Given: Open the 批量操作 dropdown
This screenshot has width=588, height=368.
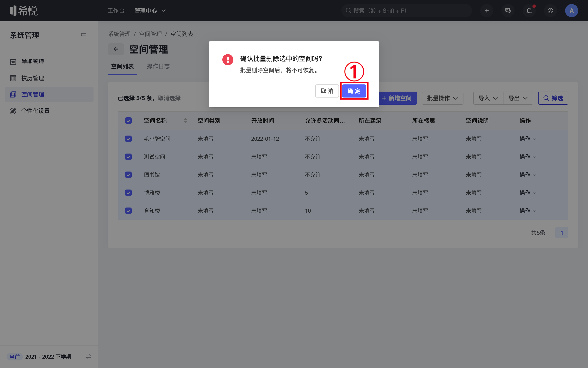Looking at the screenshot, I should tap(442, 98).
